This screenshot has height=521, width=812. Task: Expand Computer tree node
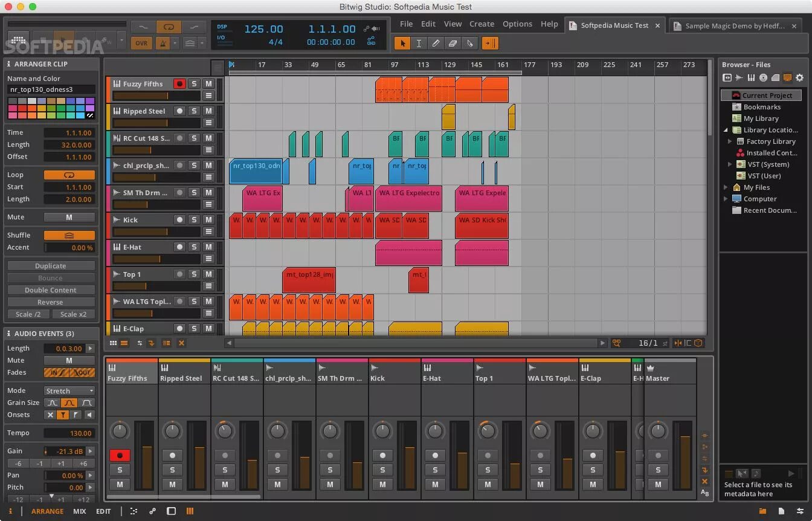(726, 199)
